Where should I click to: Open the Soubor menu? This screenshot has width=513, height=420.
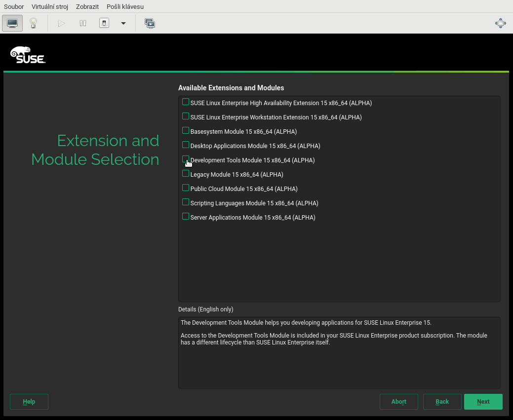[x=14, y=6]
